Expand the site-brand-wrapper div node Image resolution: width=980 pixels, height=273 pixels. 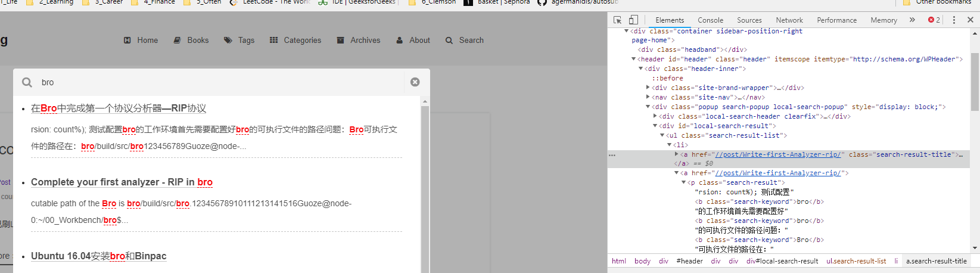click(648, 88)
